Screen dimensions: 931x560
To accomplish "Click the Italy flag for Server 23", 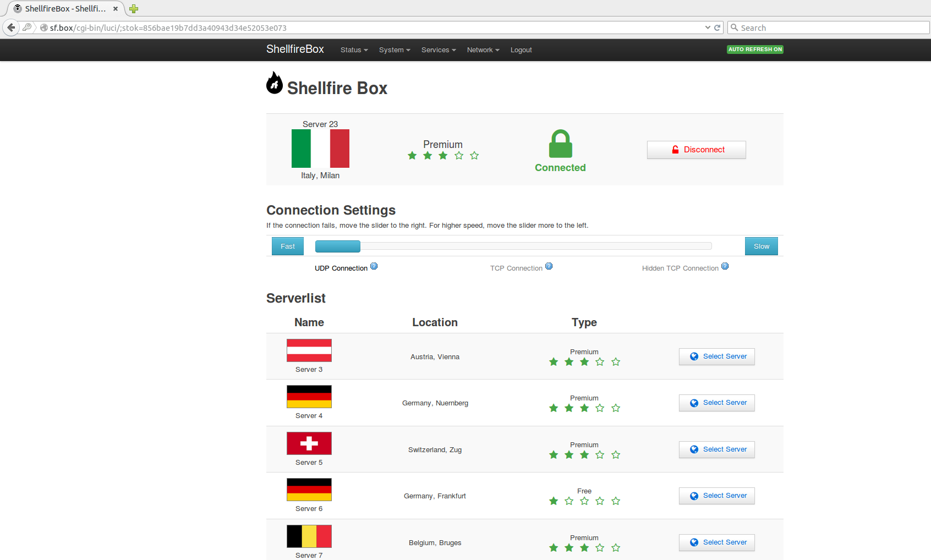I will (x=320, y=149).
